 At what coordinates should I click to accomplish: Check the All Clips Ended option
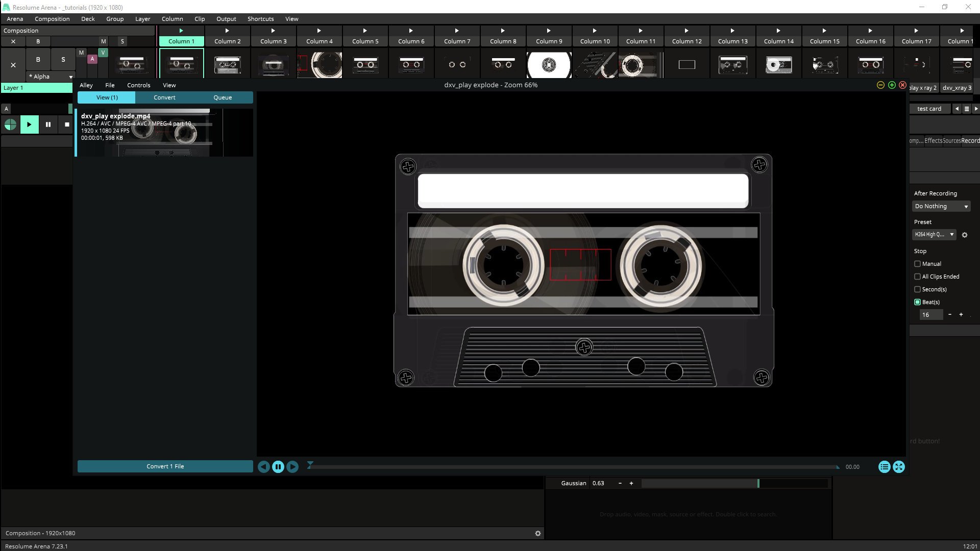click(x=918, y=277)
